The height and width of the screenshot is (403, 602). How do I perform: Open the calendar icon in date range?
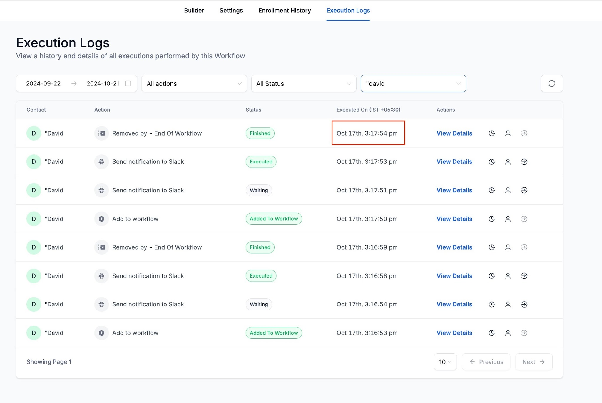(128, 83)
